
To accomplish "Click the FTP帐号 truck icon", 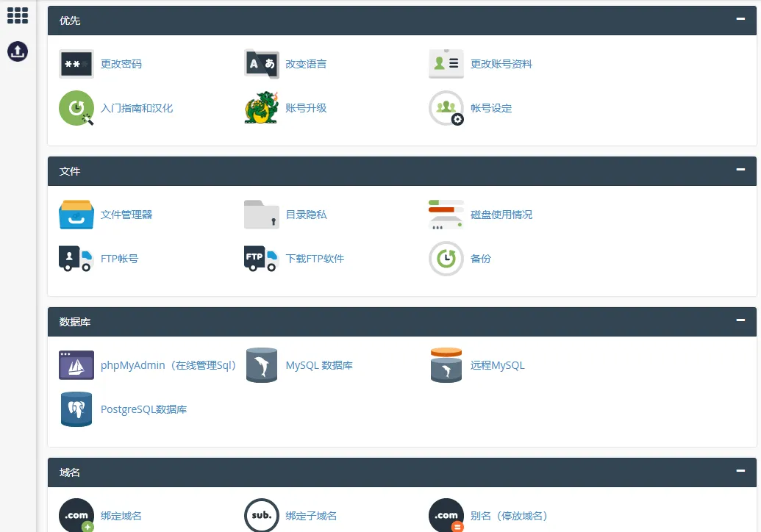I will point(76,259).
